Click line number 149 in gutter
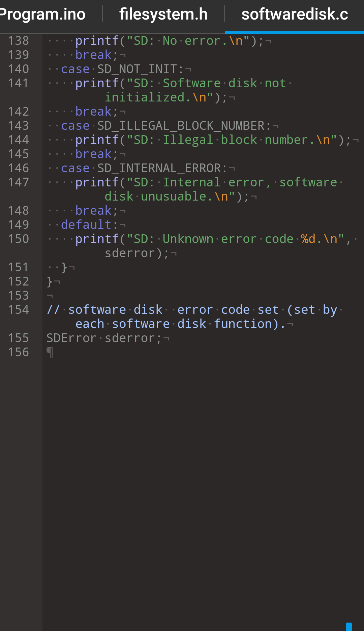The width and height of the screenshot is (364, 631). click(19, 225)
